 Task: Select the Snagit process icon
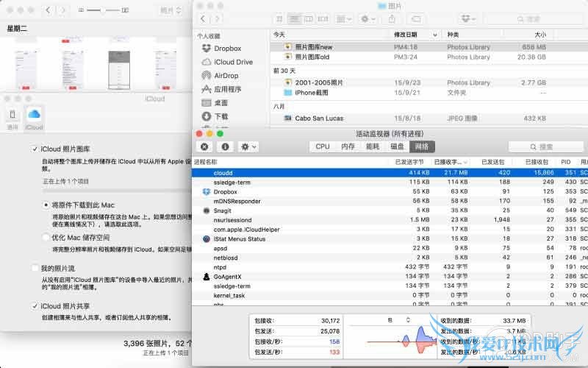coord(207,210)
